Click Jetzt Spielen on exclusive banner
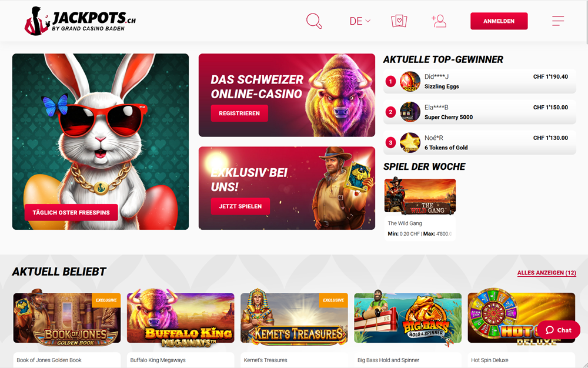 pyautogui.click(x=240, y=206)
